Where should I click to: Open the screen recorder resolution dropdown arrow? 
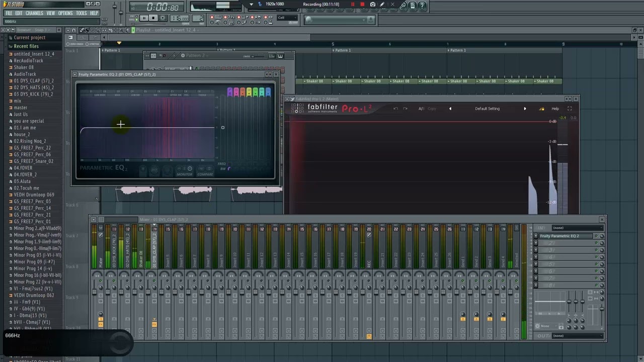tap(252, 5)
